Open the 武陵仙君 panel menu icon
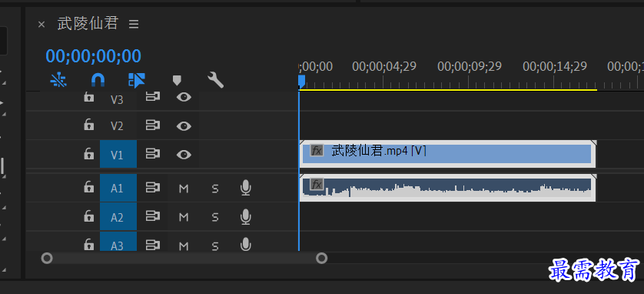This screenshot has width=644, height=294. 134,25
